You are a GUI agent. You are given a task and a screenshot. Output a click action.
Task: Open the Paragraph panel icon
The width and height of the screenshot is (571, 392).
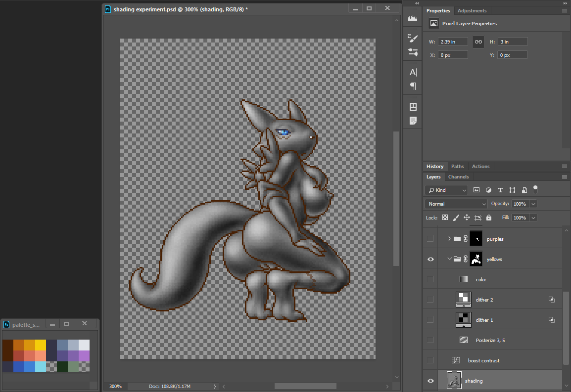(x=413, y=86)
